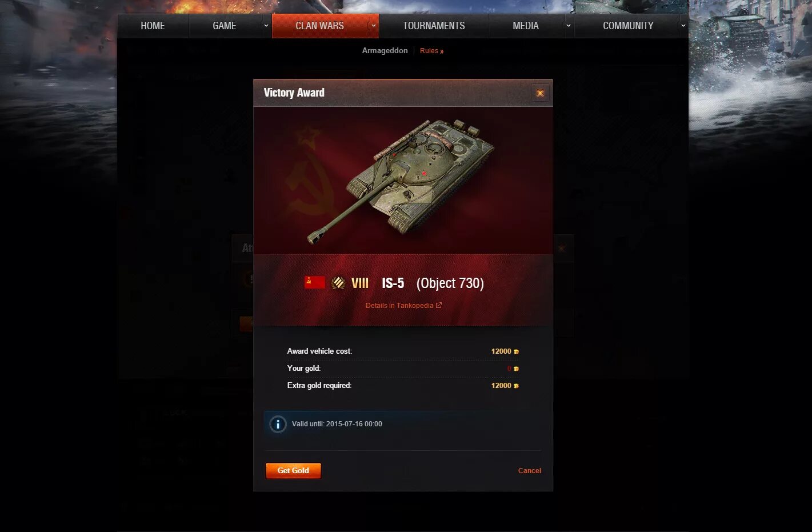Click the IS-5 tank image

point(401,180)
